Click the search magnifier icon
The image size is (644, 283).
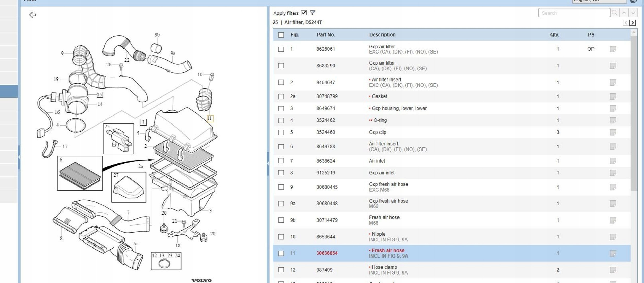coord(615,13)
